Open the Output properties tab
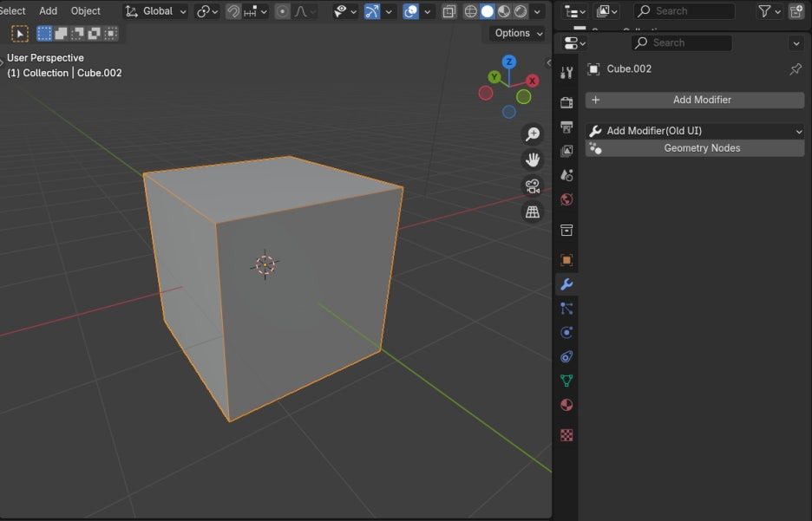The height and width of the screenshot is (521, 812). tap(566, 127)
